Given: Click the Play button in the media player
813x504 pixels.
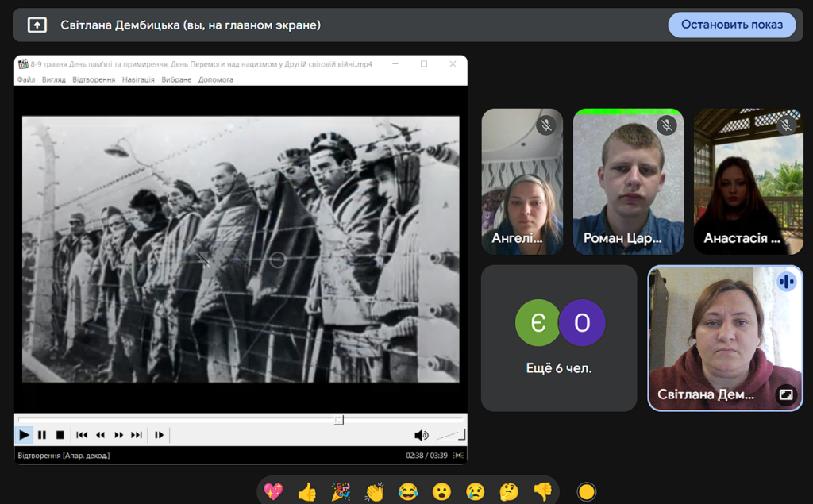Looking at the screenshot, I should 24,434.
